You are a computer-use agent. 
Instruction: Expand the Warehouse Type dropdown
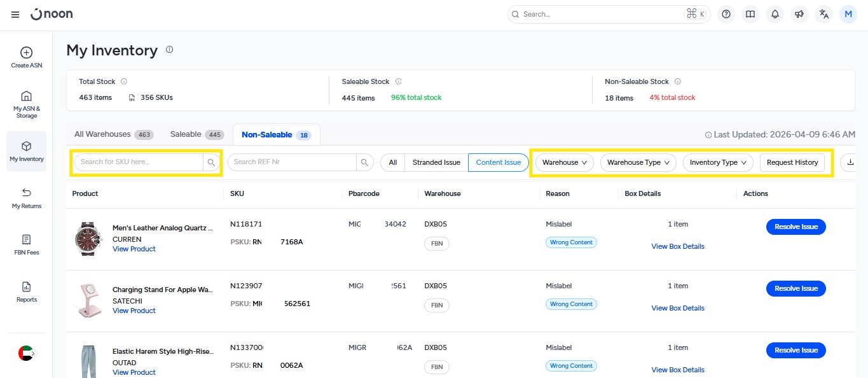638,162
